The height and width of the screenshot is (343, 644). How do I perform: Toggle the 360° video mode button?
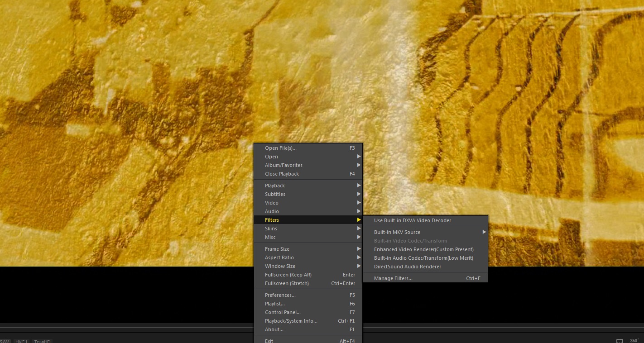pyautogui.click(x=634, y=341)
